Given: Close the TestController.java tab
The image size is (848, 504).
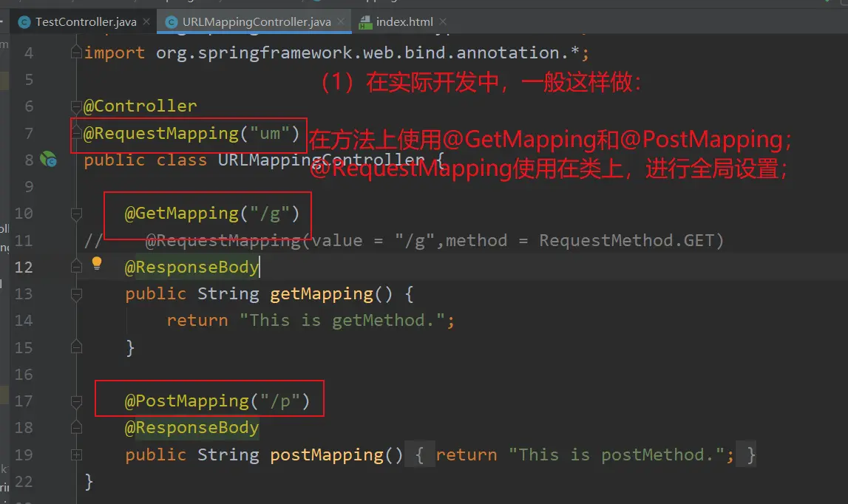Looking at the screenshot, I should click(x=146, y=21).
